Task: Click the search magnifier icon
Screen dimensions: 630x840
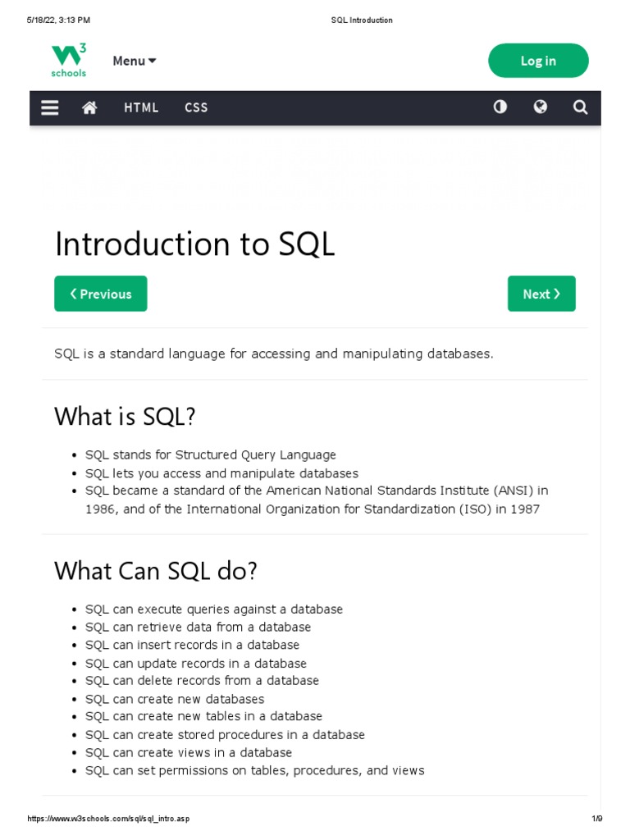Action: pyautogui.click(x=580, y=107)
